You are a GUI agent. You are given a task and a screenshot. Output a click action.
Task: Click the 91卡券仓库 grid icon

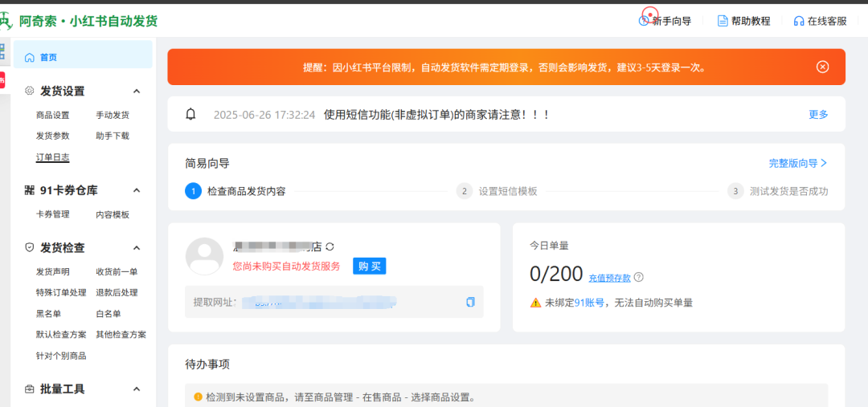30,190
